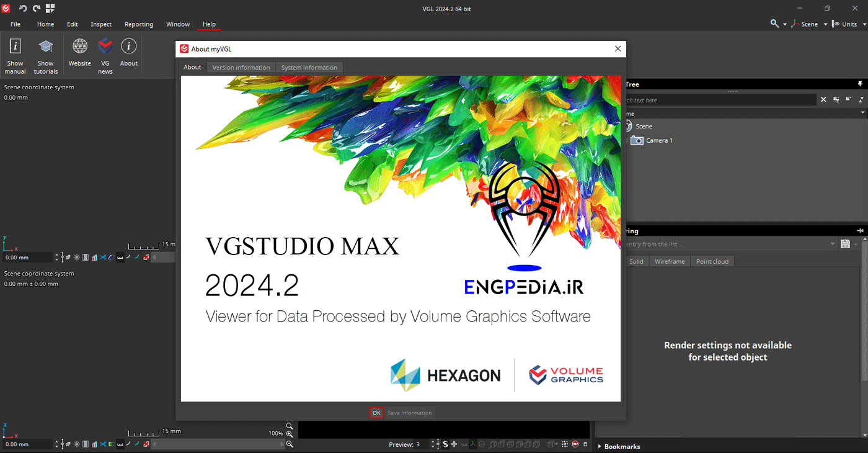
Task: Select the About tab in dialog
Action: 192,67
